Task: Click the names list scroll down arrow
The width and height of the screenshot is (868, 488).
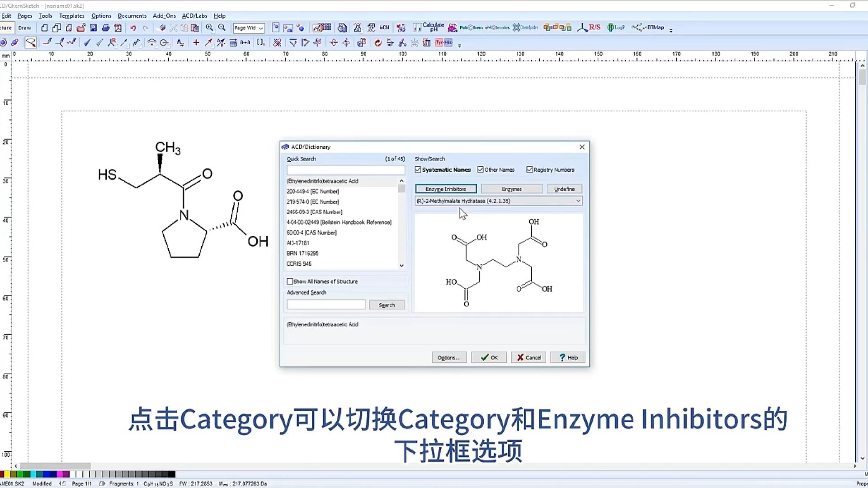Action: (401, 266)
